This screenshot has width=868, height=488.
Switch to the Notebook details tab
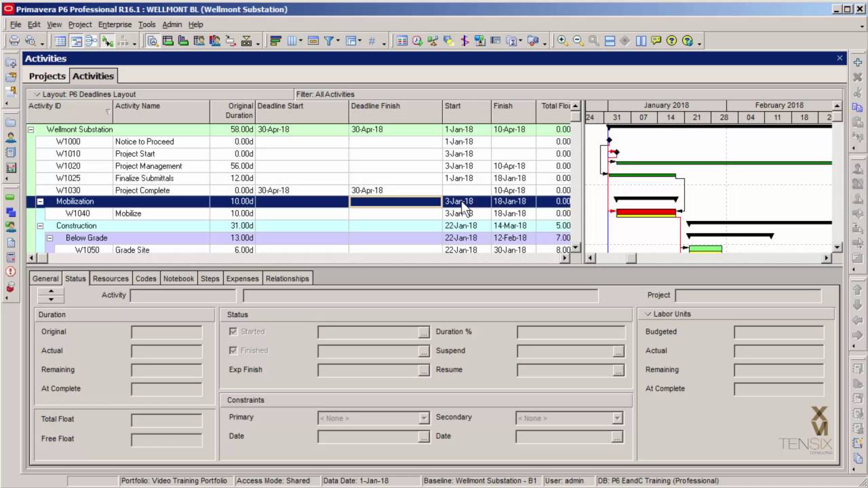point(178,279)
